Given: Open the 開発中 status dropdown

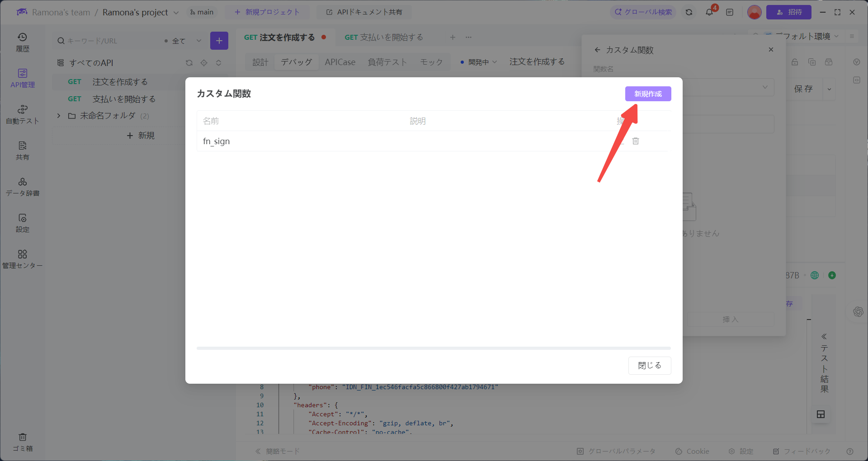Looking at the screenshot, I should (478, 62).
